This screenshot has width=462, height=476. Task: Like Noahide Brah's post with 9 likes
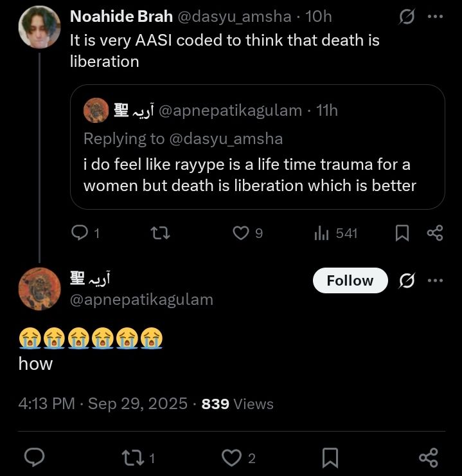coord(240,233)
